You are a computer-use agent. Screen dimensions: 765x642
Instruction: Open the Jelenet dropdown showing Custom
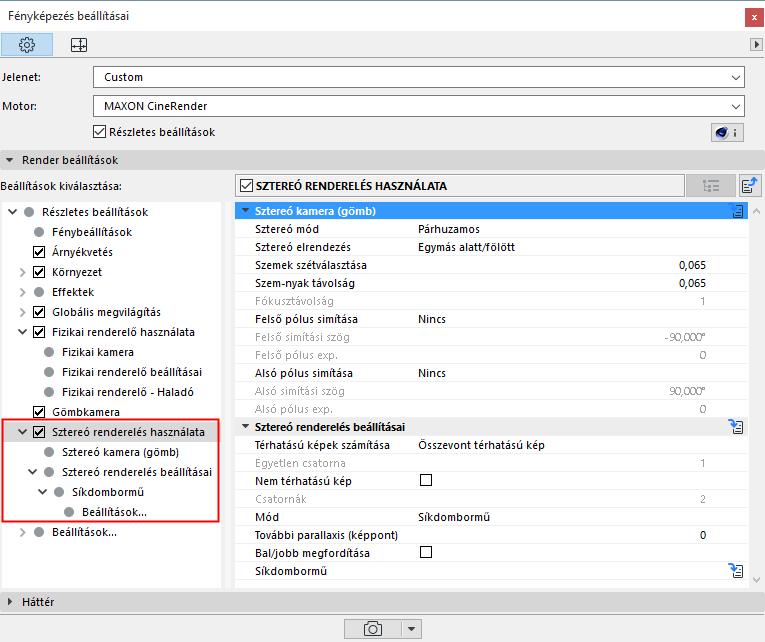click(x=419, y=77)
